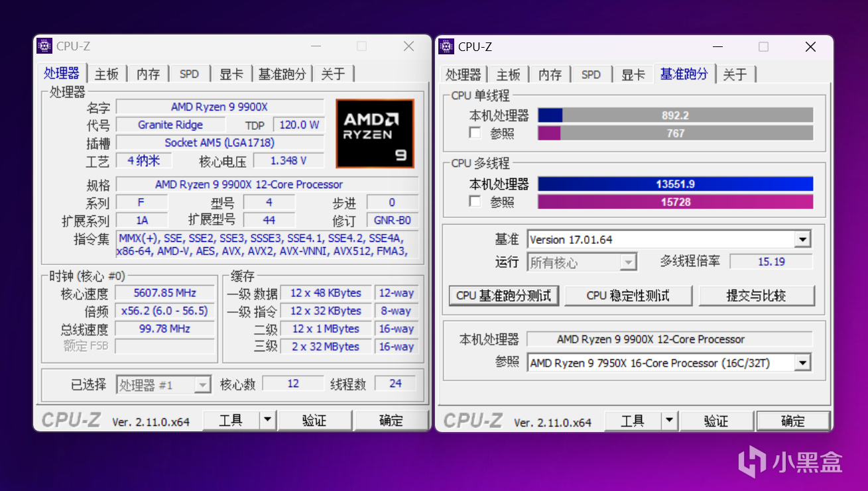Click the 扩展型号 value 44
This screenshot has width=868, height=491.
[x=269, y=220]
